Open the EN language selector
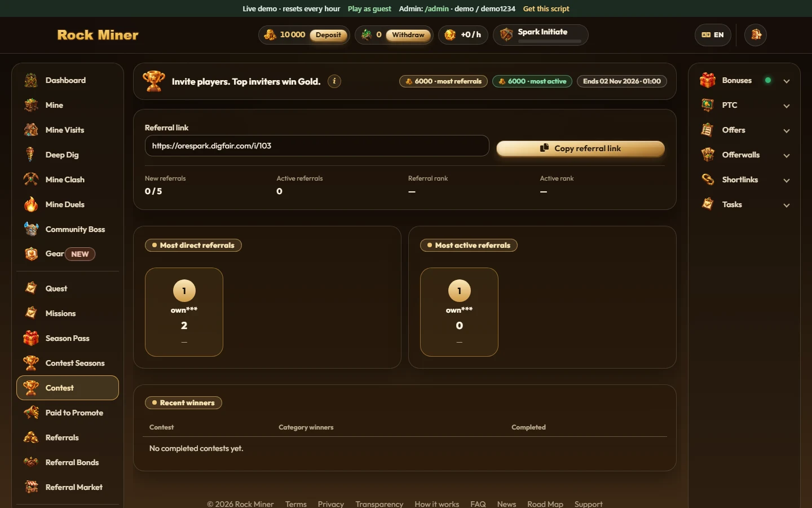 [x=713, y=35]
